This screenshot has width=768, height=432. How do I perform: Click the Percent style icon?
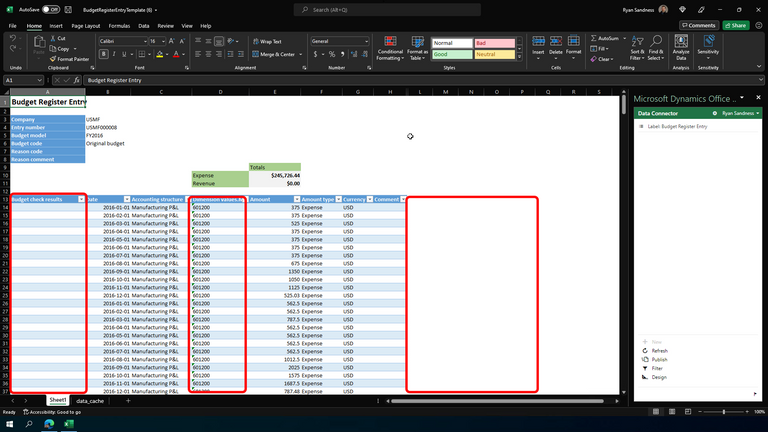click(x=332, y=54)
